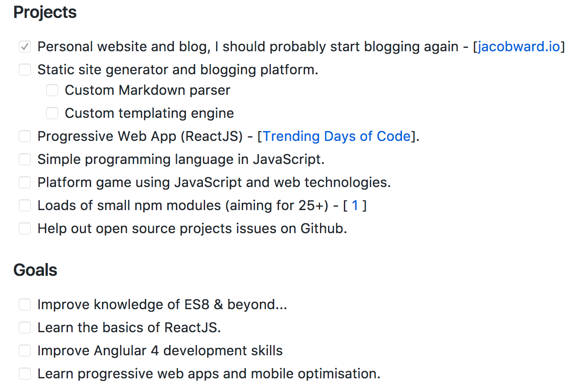The width and height of the screenshot is (575, 392).
Task: Mark Help out open source projects done
Action: 25,228
